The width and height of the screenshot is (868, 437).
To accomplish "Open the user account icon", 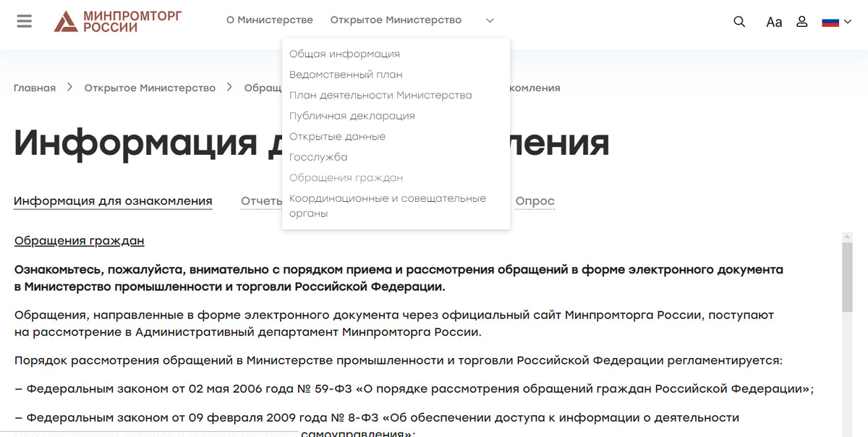I will [801, 21].
